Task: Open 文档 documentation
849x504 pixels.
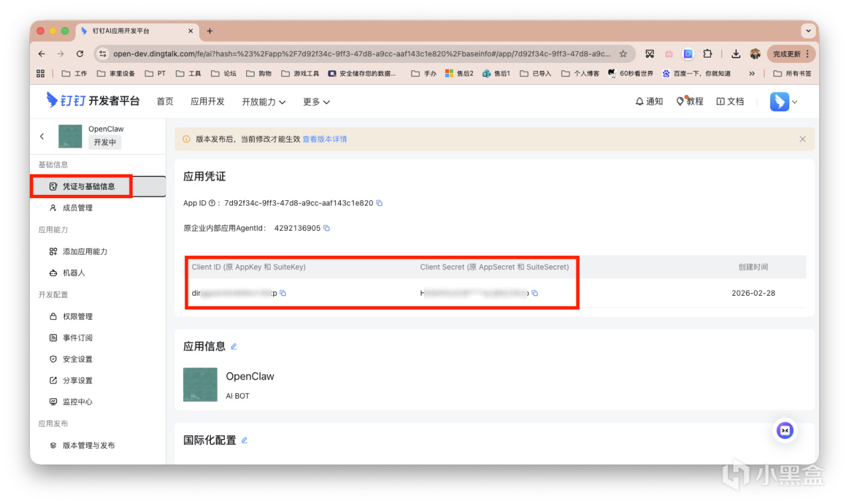Action: 730,101
